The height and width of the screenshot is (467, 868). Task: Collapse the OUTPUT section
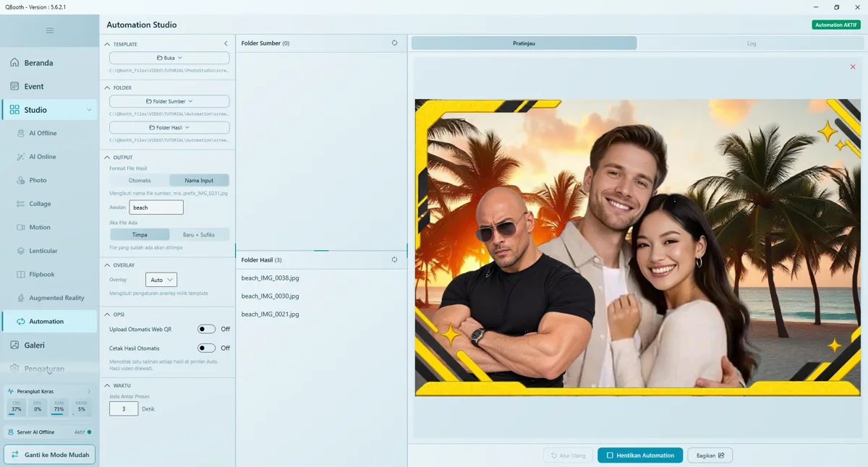[x=108, y=157]
